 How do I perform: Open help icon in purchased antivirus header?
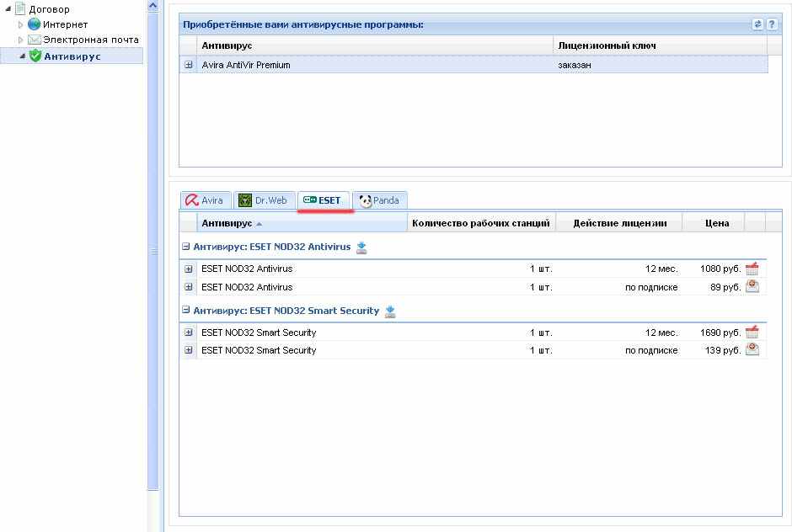pyautogui.click(x=771, y=24)
